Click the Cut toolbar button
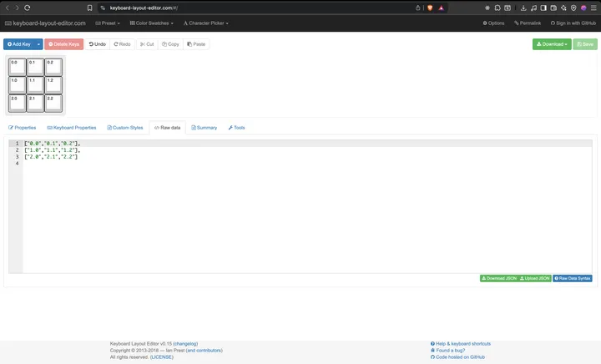601x364 pixels. pos(146,43)
